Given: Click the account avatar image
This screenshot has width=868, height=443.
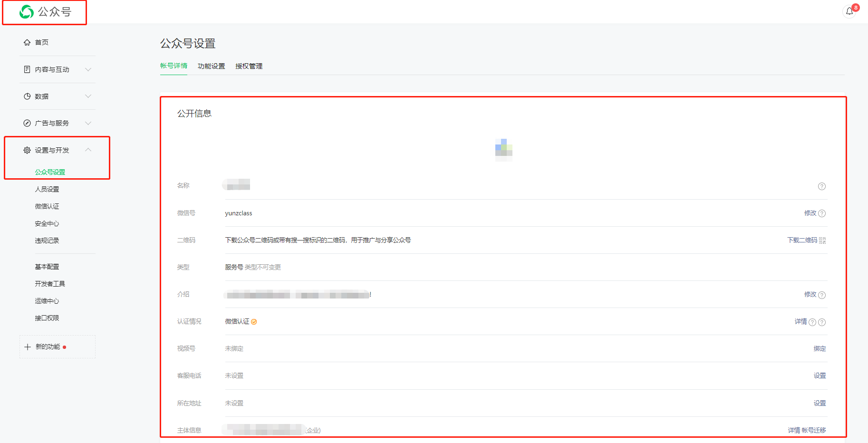Looking at the screenshot, I should point(503,150).
